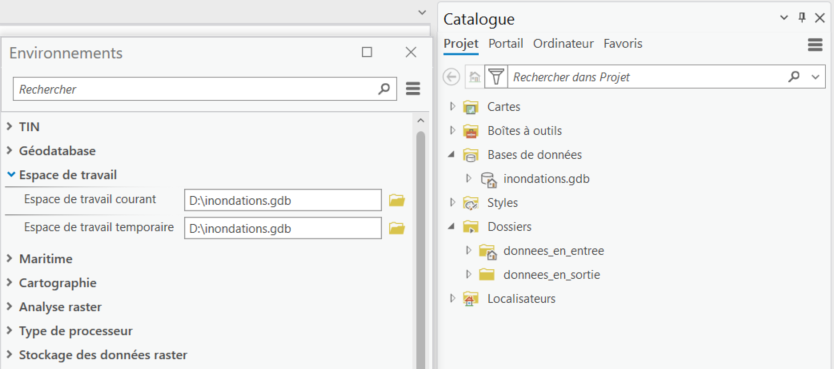Screen dimensions: 834x369
Task: Expand the donnees_en_sortie folder node
Action: (x=469, y=274)
